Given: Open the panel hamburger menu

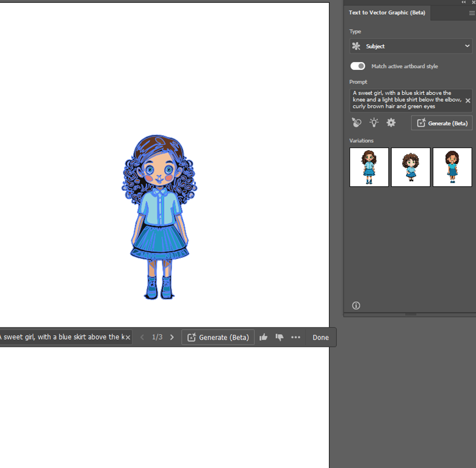Looking at the screenshot, I should pyautogui.click(x=472, y=13).
